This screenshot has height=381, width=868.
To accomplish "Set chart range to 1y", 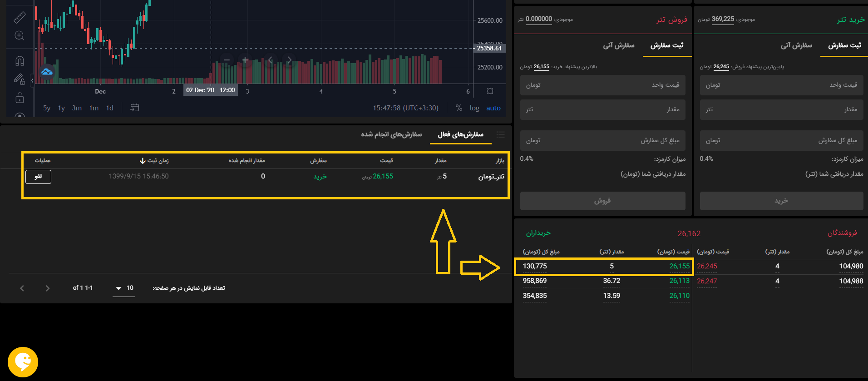I will pyautogui.click(x=61, y=108).
